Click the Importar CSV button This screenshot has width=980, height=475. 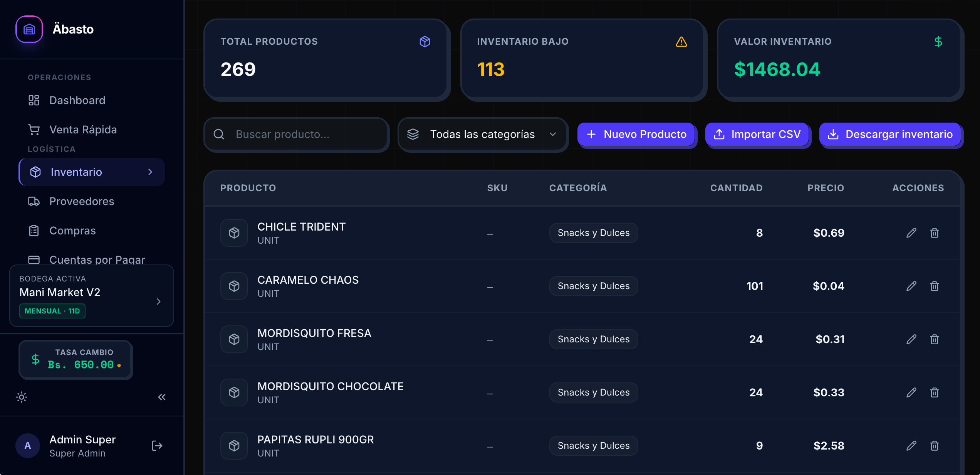coord(757,134)
